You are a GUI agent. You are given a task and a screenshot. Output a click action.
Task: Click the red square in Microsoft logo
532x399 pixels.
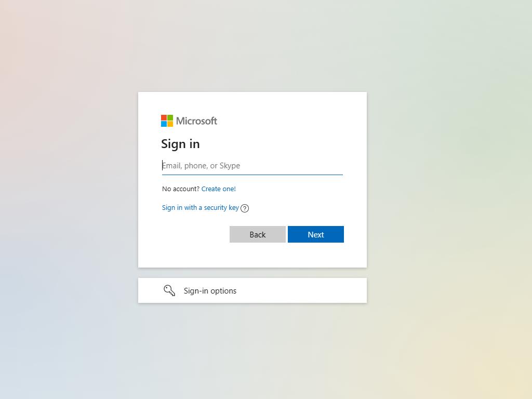pos(164,118)
